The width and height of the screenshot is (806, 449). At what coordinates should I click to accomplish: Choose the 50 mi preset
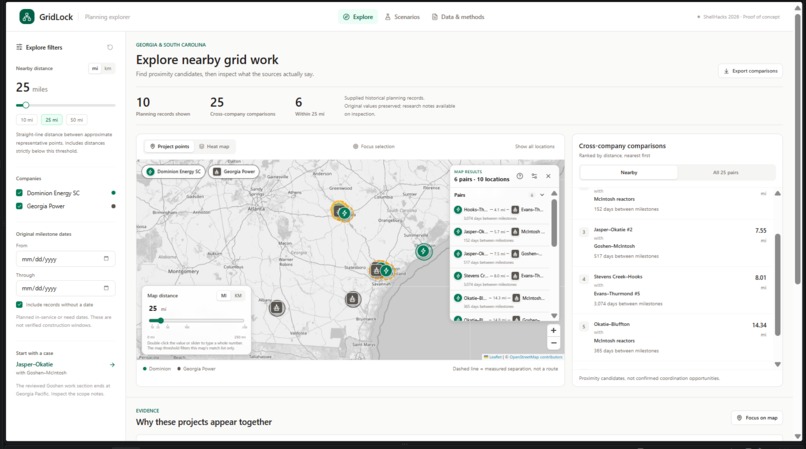77,120
